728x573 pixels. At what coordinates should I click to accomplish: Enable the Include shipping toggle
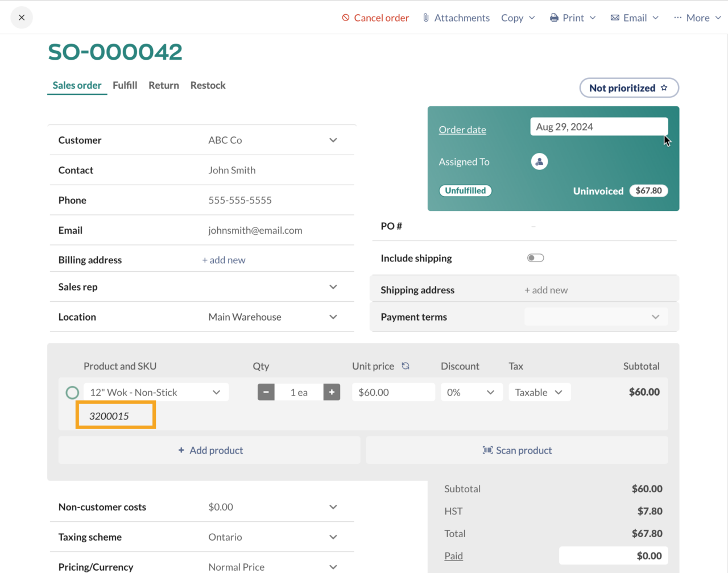(535, 258)
